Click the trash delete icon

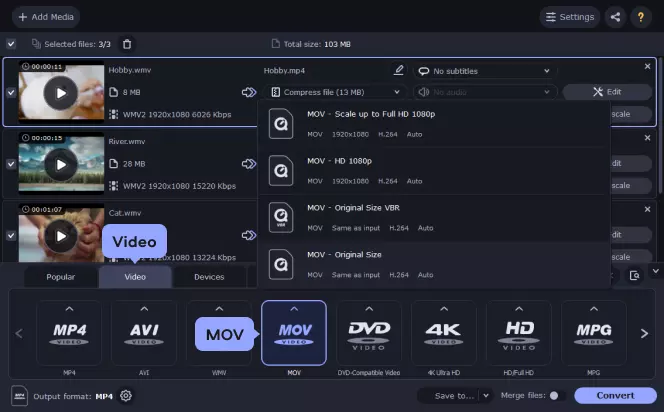click(127, 44)
